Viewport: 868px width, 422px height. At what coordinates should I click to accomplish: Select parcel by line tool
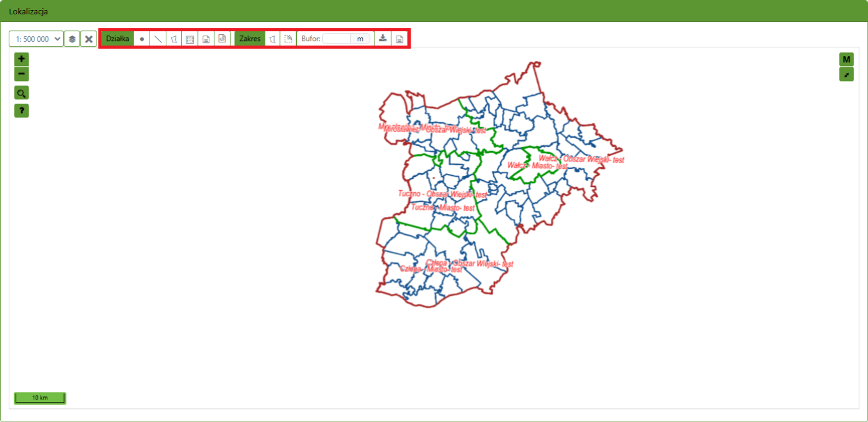[158, 39]
